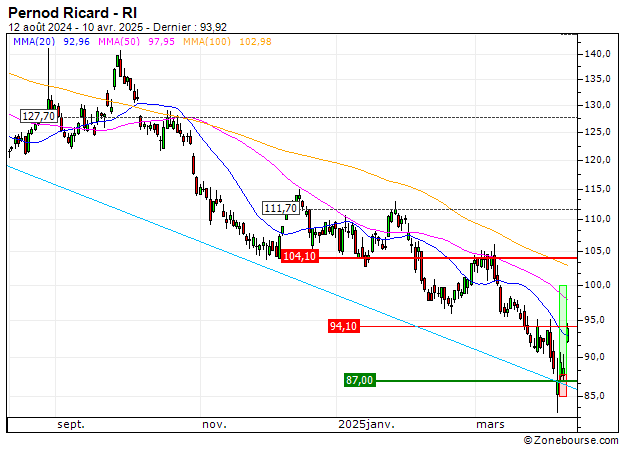
Task: Click the green 87,00 support label
Action: point(360,380)
